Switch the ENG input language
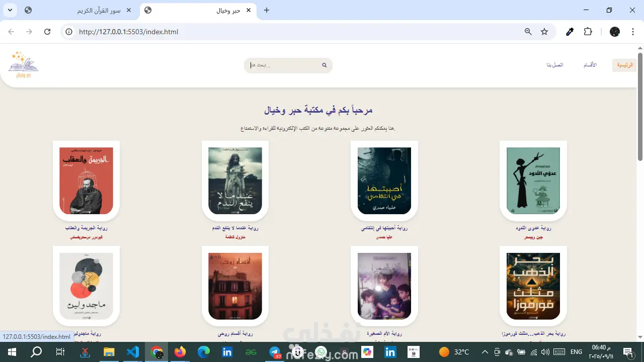Image resolution: width=644 pixels, height=362 pixels. [x=577, y=352]
